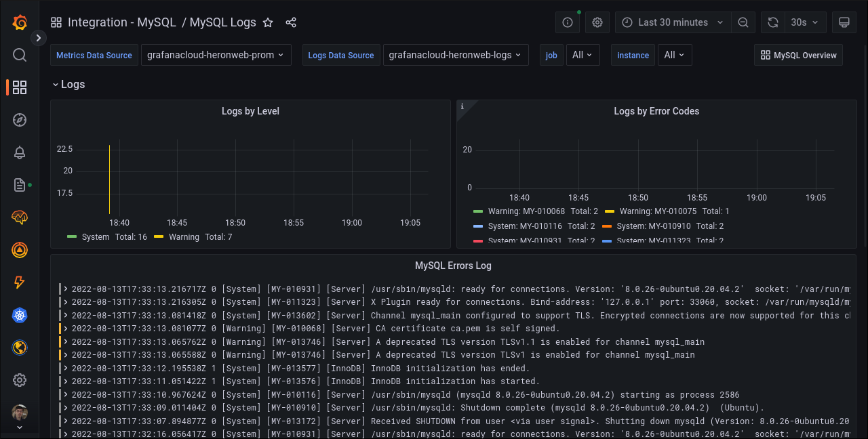Star this MySQL Logs dashboard
Image resolution: width=868 pixels, height=439 pixels.
(x=267, y=22)
